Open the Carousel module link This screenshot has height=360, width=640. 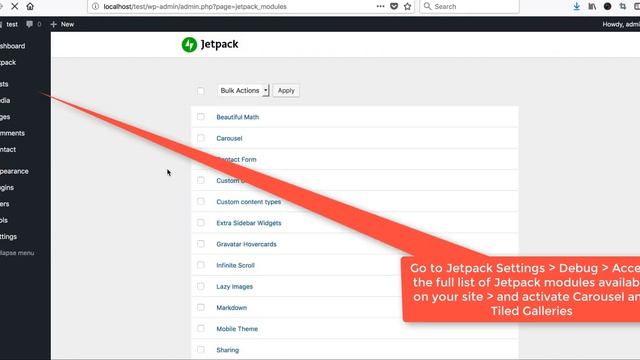[x=229, y=138]
